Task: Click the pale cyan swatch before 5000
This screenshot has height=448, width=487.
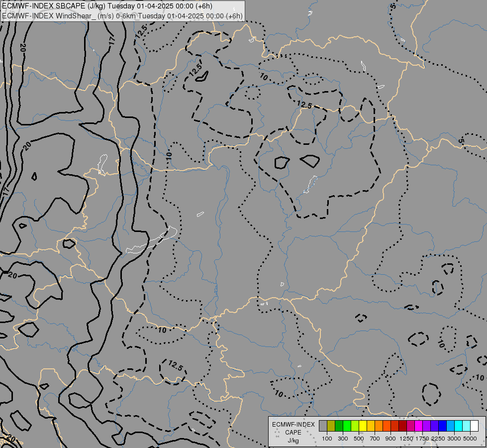Action: (x=466, y=426)
